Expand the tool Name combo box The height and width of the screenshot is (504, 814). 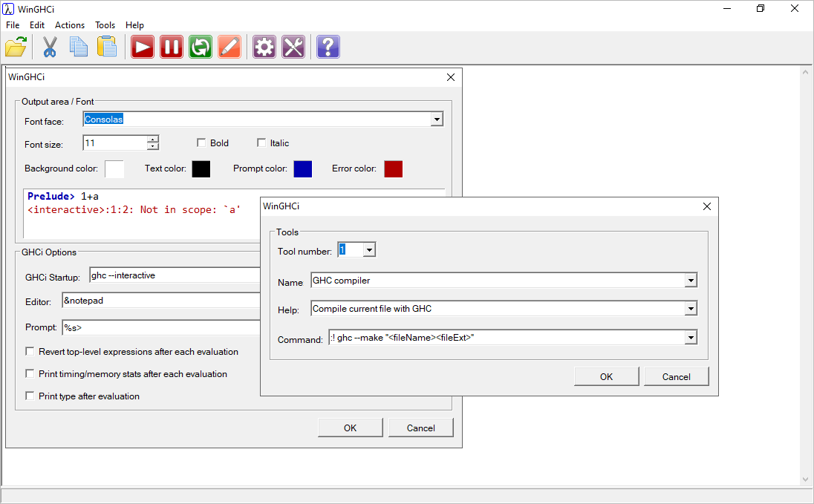pos(691,281)
